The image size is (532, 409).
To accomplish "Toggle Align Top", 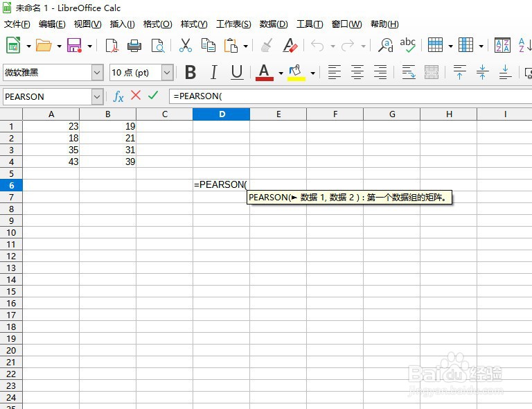I will point(460,72).
